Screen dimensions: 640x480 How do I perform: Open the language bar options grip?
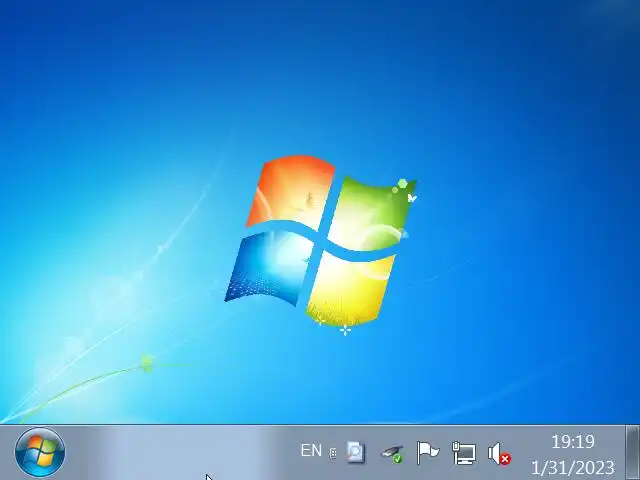[x=333, y=453]
